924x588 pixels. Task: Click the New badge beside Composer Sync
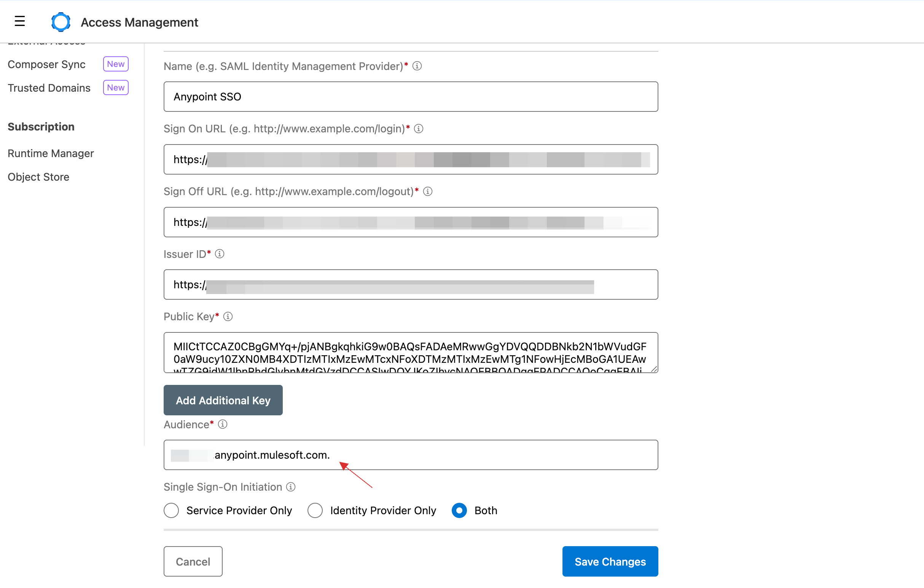pyautogui.click(x=116, y=64)
